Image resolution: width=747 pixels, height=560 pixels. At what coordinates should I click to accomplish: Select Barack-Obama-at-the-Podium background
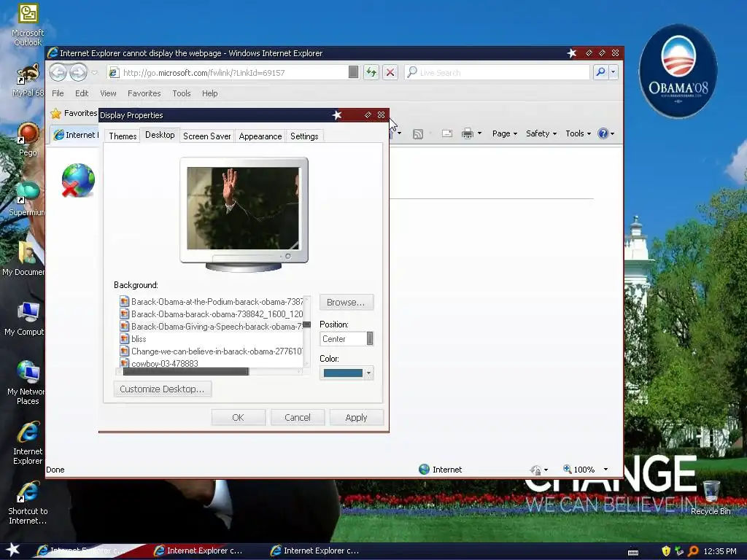tap(211, 301)
